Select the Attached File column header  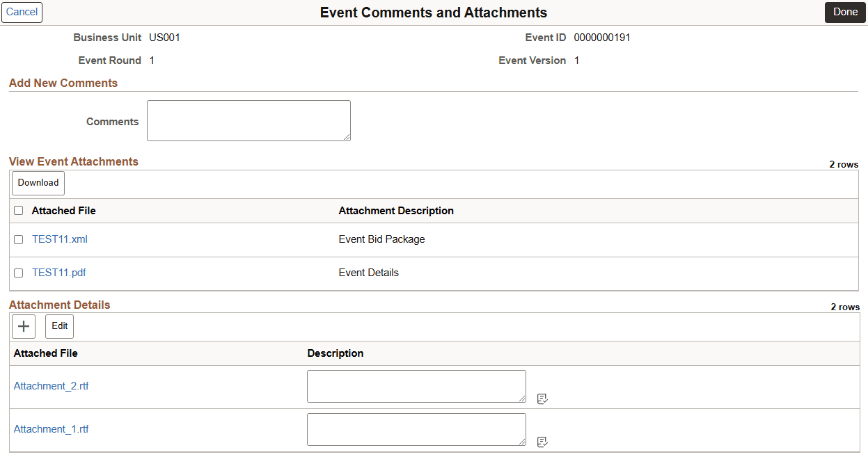[63, 210]
